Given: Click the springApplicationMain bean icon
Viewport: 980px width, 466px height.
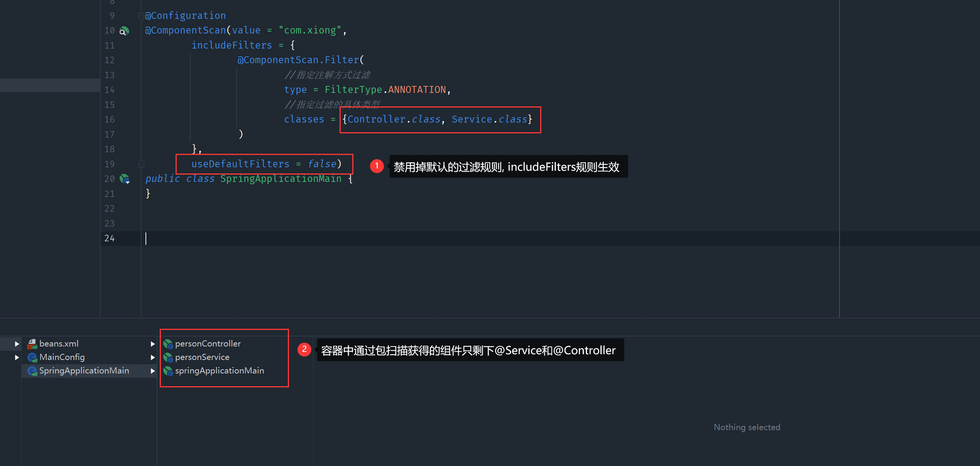Looking at the screenshot, I should (168, 371).
